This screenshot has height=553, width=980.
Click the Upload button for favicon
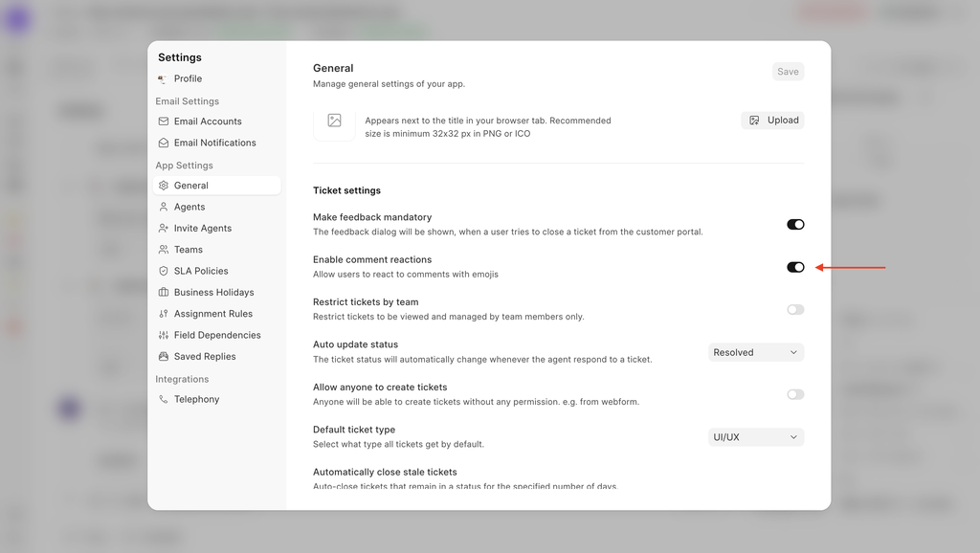pos(772,121)
